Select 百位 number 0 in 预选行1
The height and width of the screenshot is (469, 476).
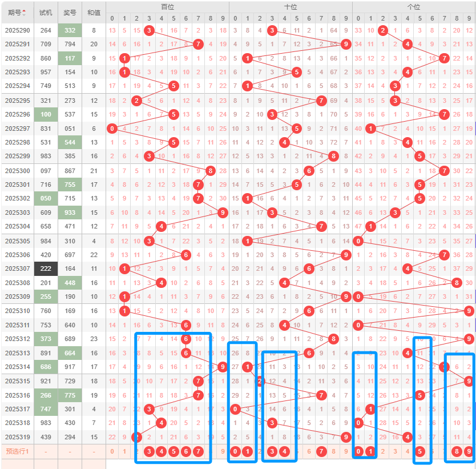pyautogui.click(x=112, y=451)
